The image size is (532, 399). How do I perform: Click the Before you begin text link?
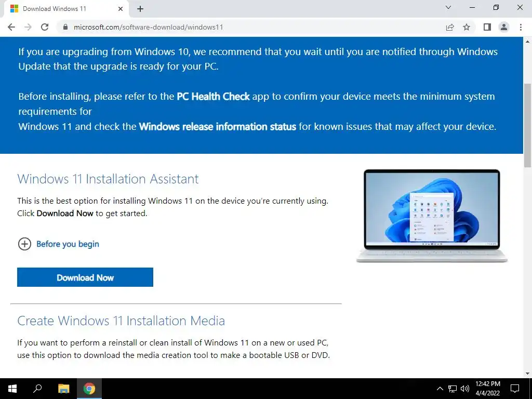68,244
